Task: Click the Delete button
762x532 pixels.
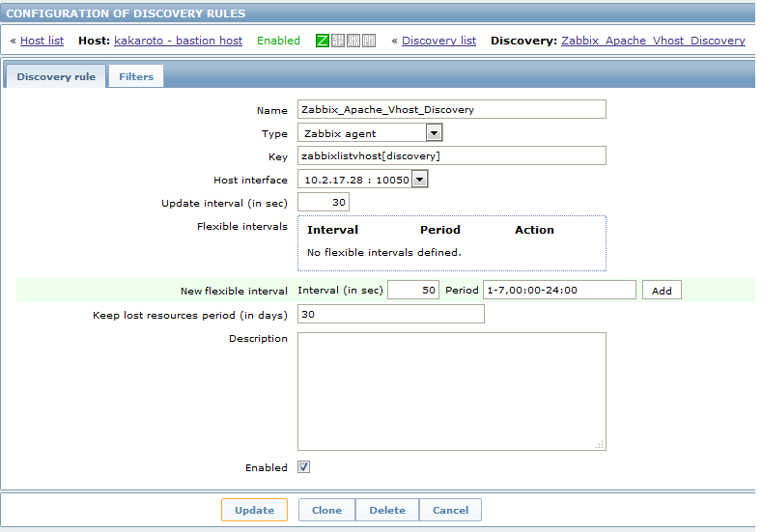Action: pos(387,510)
